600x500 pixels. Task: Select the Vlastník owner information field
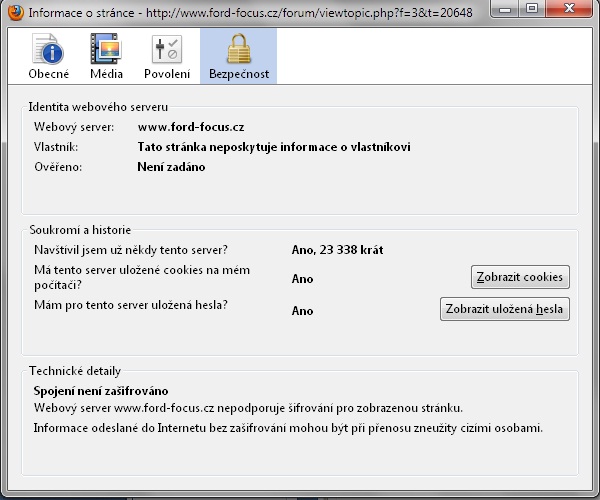pos(273,147)
